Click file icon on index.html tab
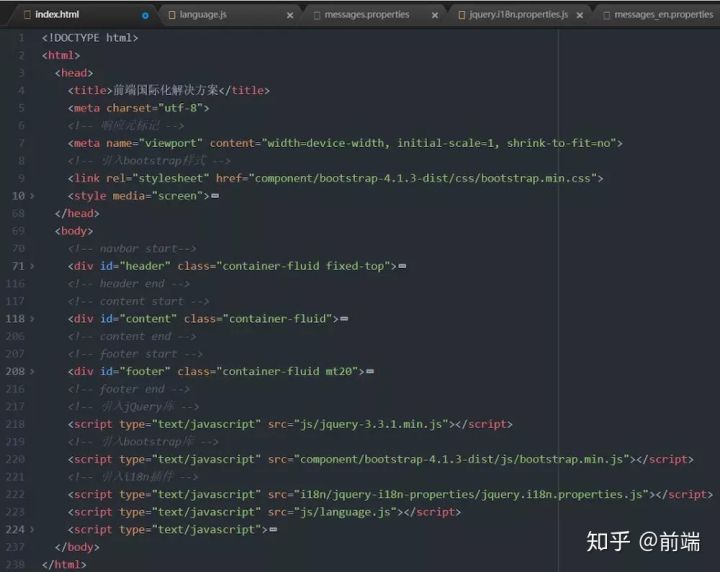This screenshot has height=572, width=720. (x=27, y=15)
